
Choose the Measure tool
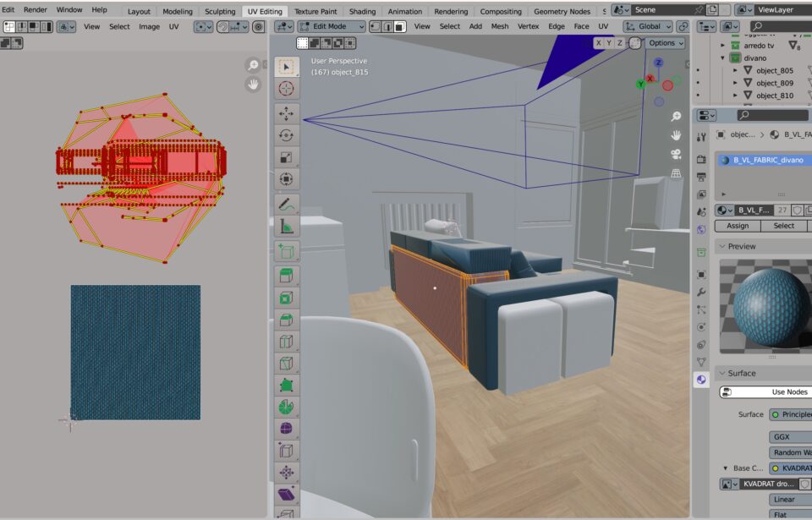click(286, 227)
